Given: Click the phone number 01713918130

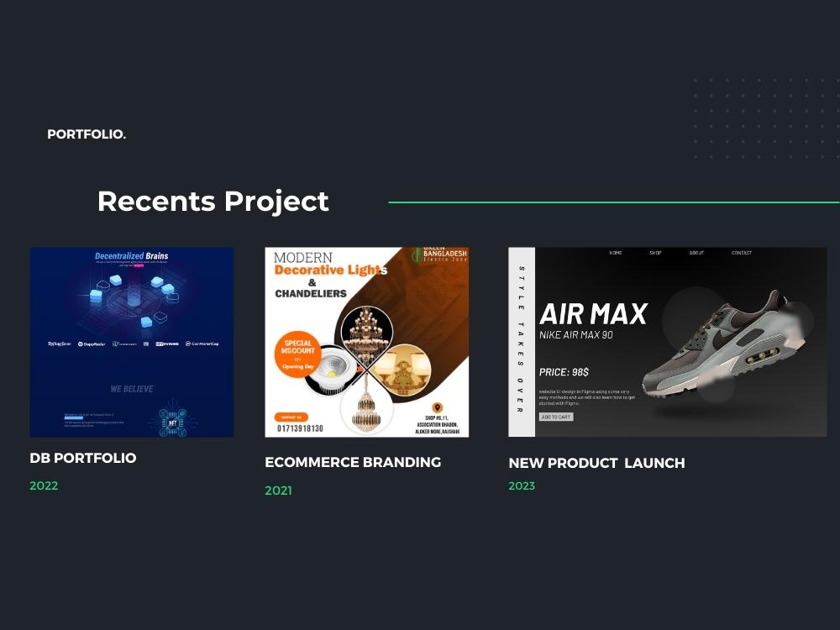Looking at the screenshot, I should coord(300,428).
